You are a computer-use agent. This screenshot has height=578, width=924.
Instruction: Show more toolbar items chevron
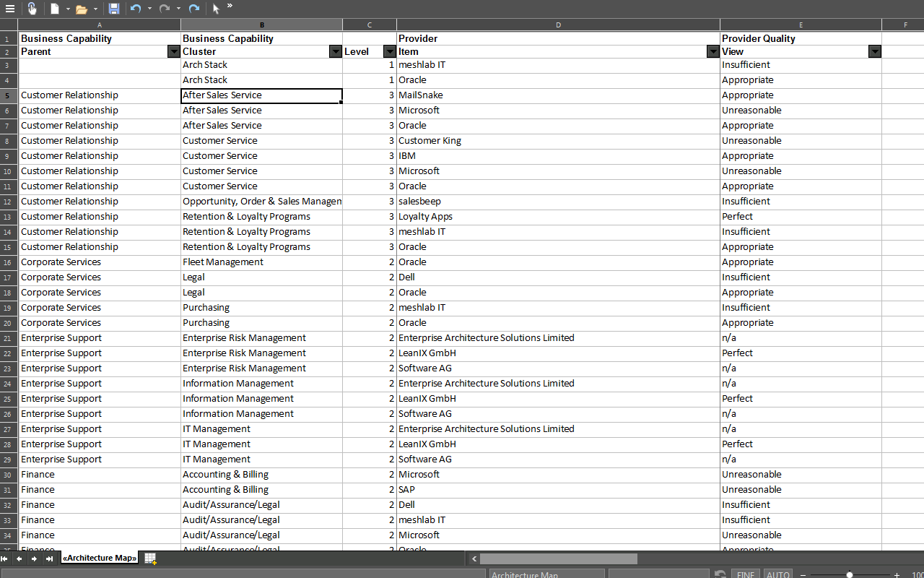230,6
